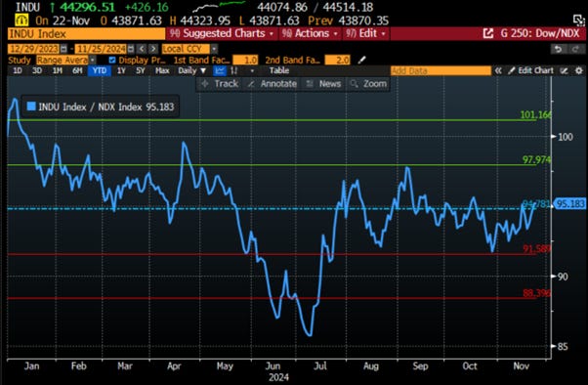The image size is (588, 385).
Task: Click the lower red band label 88.396
Action: click(537, 293)
